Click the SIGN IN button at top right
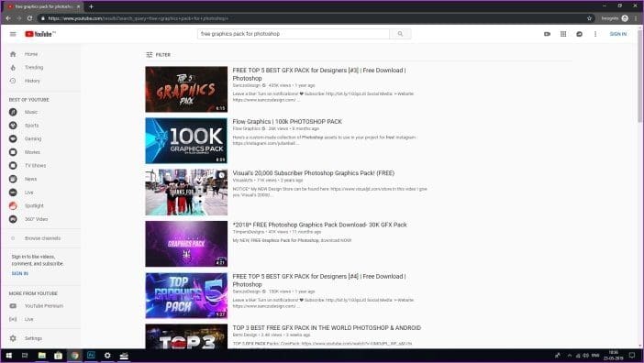Screen dimensions: 644x363 617,34
